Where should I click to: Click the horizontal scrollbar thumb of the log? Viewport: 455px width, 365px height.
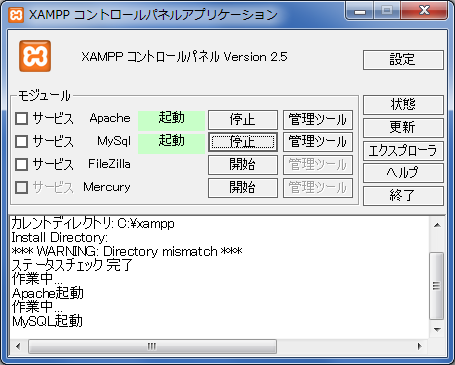[x=152, y=346]
